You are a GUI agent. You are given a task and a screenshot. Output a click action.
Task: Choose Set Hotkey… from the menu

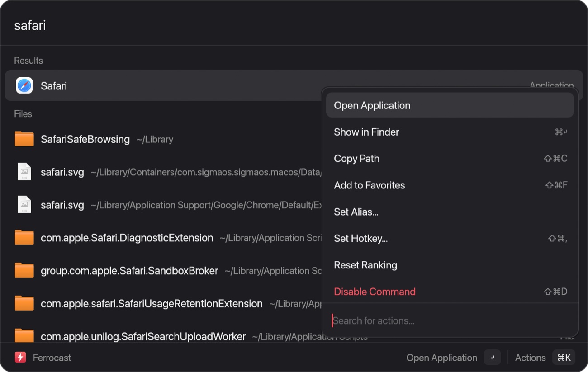pyautogui.click(x=450, y=239)
